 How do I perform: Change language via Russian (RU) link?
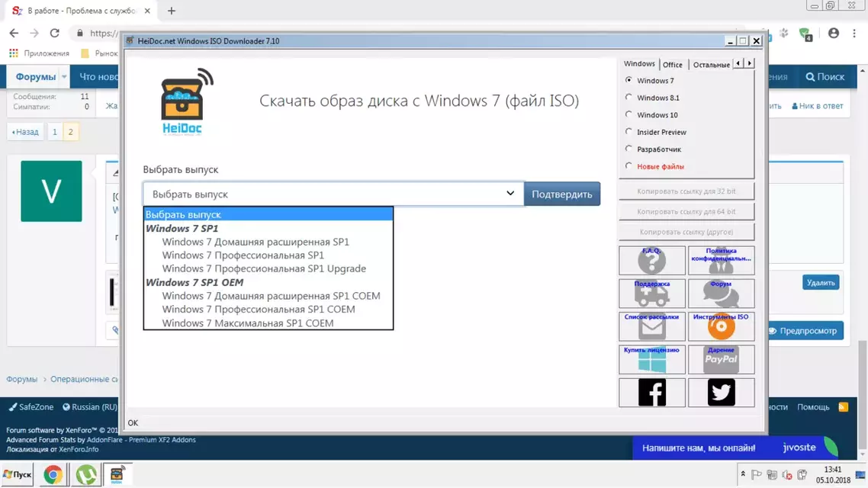pyautogui.click(x=90, y=406)
